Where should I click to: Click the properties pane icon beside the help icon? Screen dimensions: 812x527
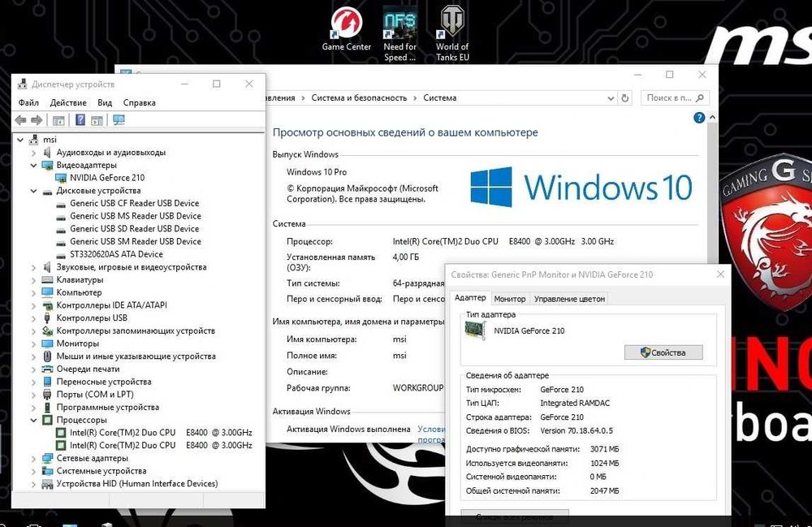click(x=97, y=120)
